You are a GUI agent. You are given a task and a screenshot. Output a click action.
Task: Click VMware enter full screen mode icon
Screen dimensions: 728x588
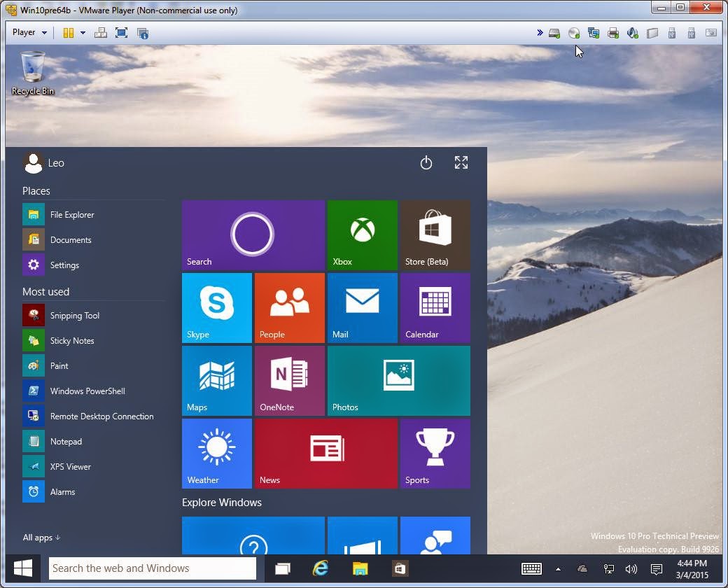click(121, 32)
